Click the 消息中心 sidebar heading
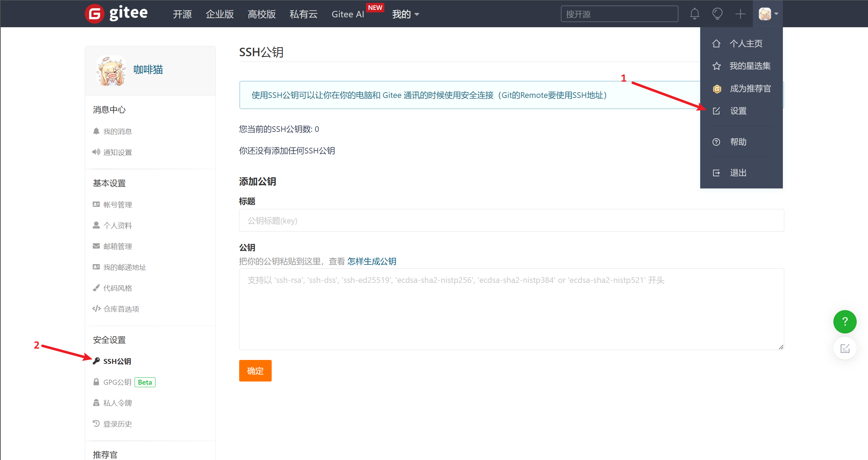Viewport: 868px width, 460px height. tap(109, 110)
